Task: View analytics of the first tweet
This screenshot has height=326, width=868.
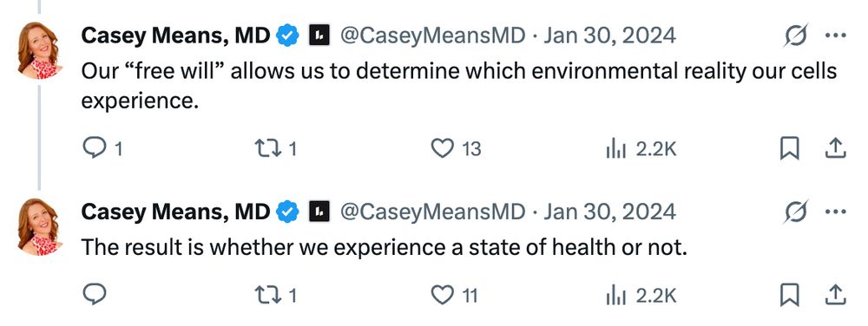Action: [615, 148]
